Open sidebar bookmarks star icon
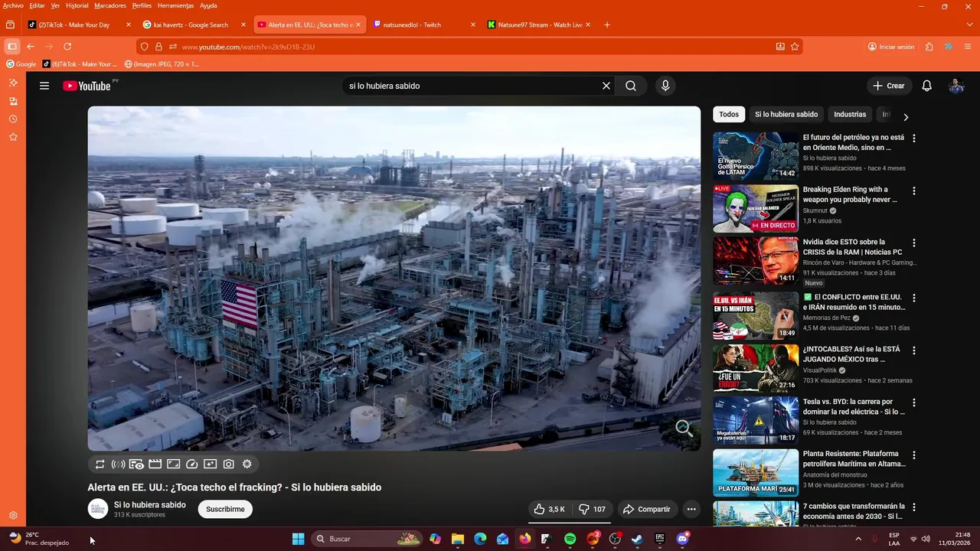980x551 pixels. tap(13, 137)
